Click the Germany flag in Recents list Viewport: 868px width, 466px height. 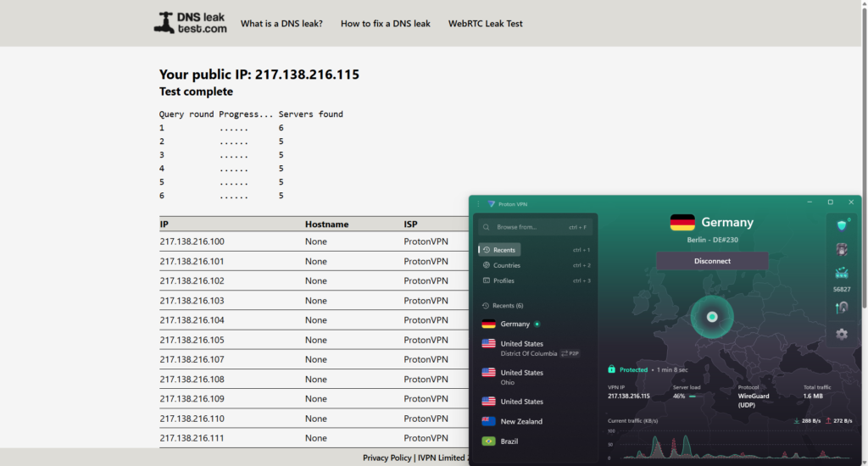coord(488,324)
